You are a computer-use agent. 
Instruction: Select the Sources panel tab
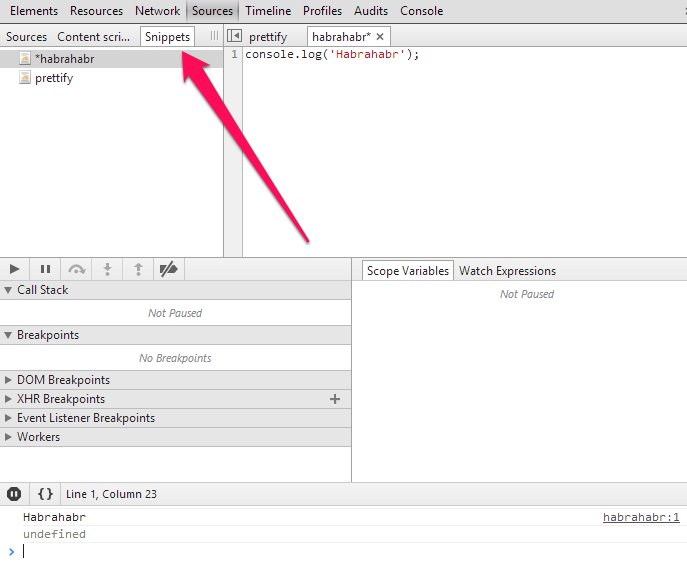click(212, 11)
